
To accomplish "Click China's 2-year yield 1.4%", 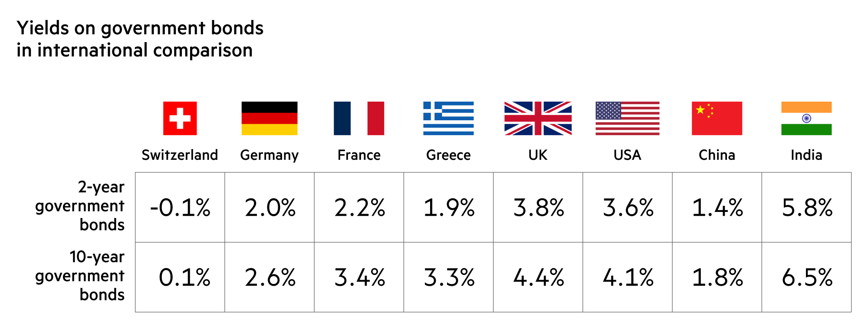I will pos(717,208).
